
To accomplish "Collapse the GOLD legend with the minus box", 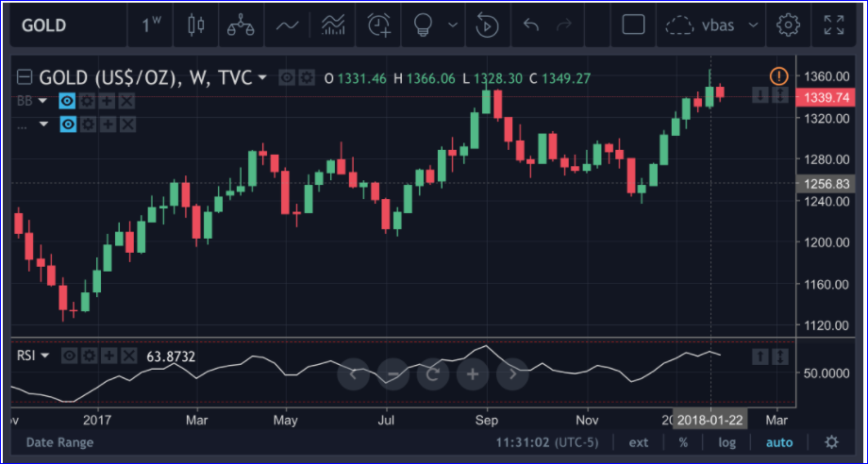I will (x=25, y=77).
